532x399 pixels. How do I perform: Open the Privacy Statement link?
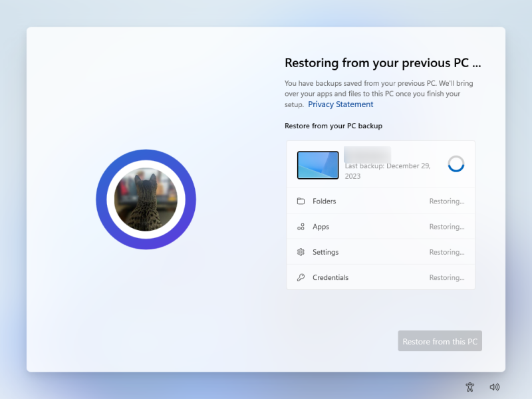click(x=340, y=104)
